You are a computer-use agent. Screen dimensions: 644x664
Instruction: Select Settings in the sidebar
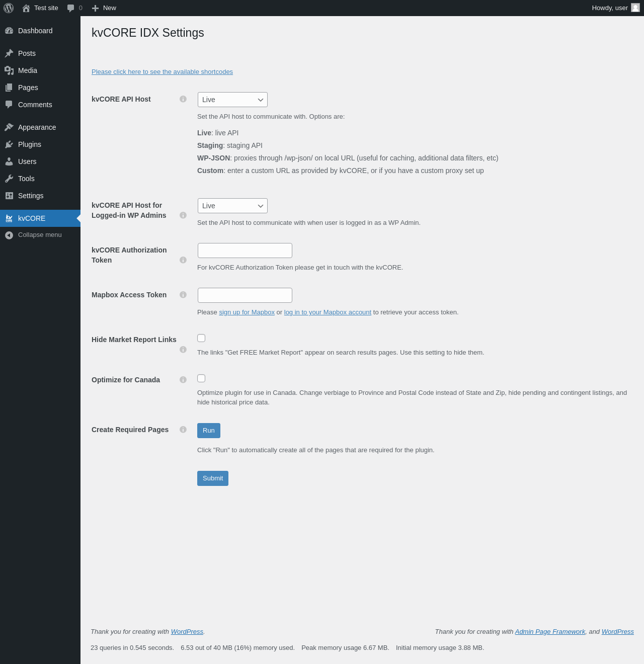pos(40,196)
